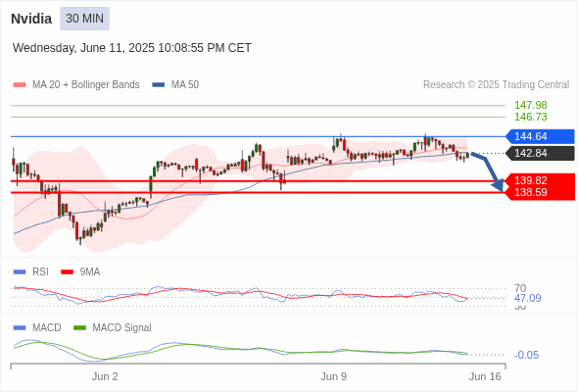Click the blue downward forecast arrow

tap(488, 171)
